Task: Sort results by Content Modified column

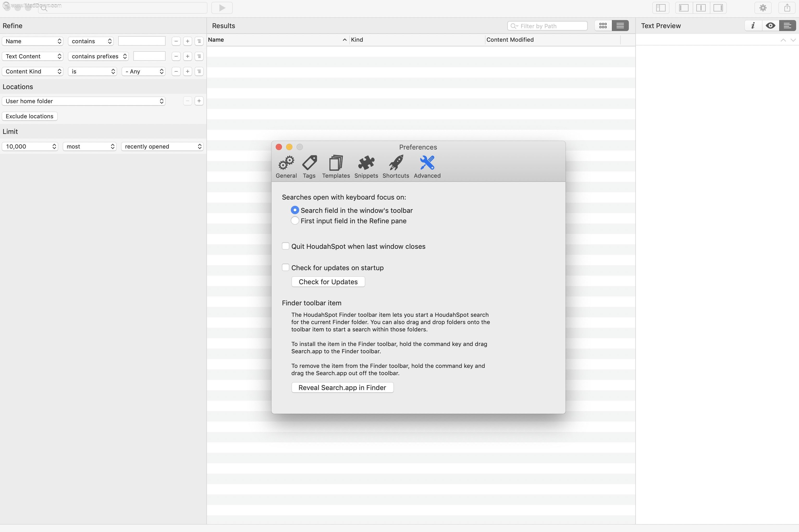Action: [x=553, y=40]
